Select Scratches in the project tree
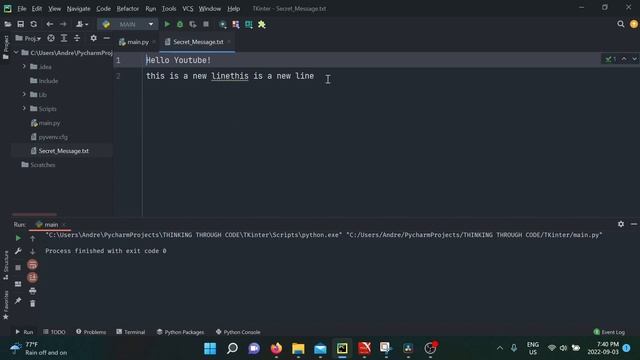This screenshot has height=360, width=640. coord(42,165)
